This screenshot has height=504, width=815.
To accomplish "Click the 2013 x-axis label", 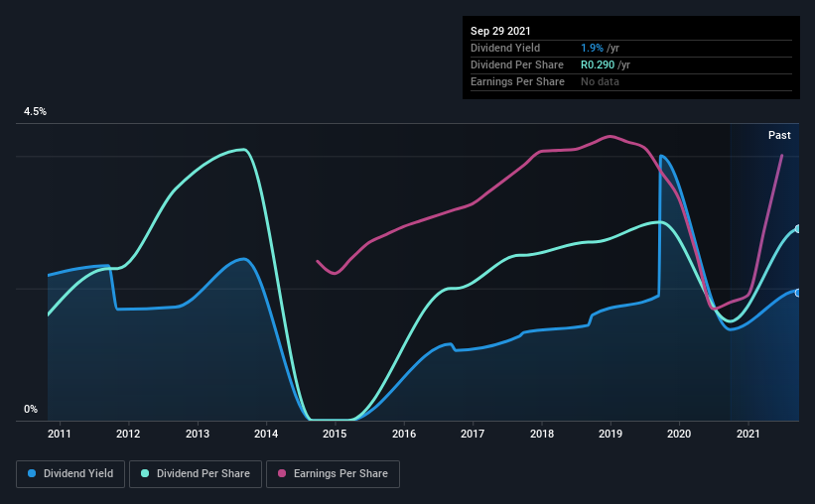I will coord(198,434).
